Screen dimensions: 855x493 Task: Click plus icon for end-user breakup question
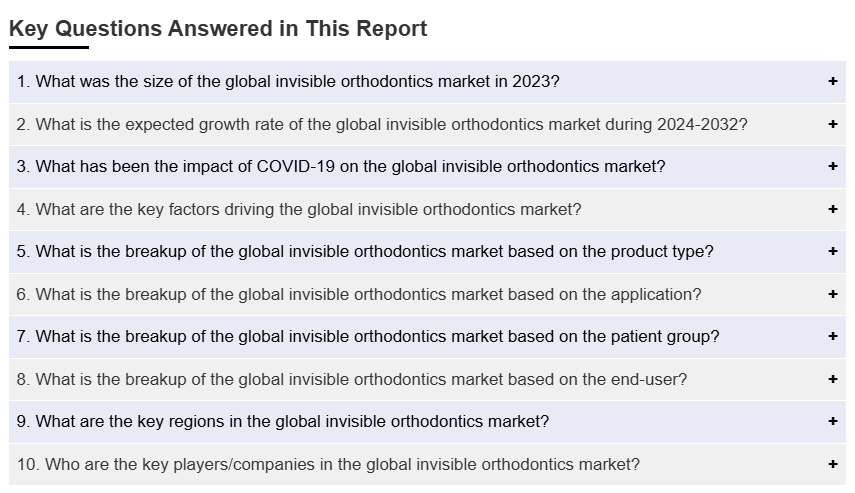(832, 380)
